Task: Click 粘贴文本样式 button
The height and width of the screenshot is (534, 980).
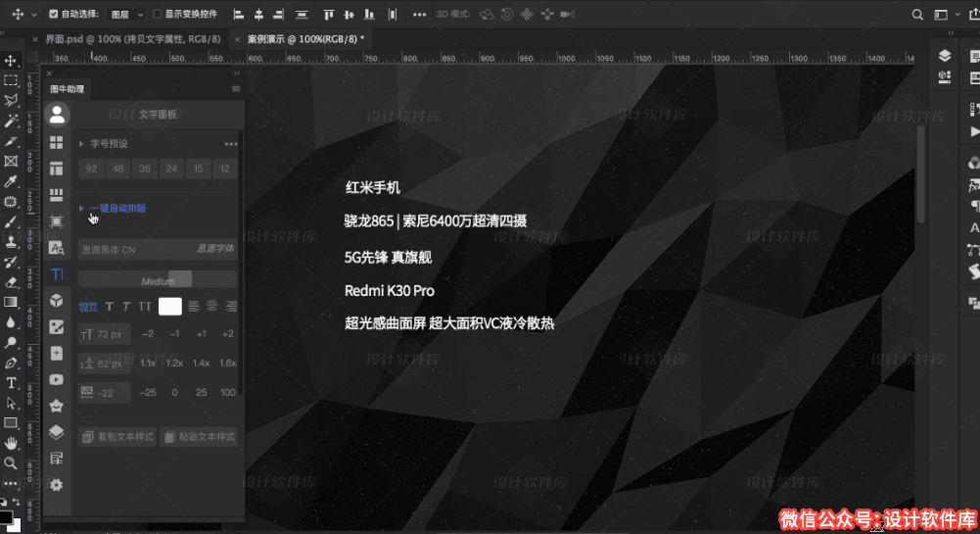Action: [199, 436]
